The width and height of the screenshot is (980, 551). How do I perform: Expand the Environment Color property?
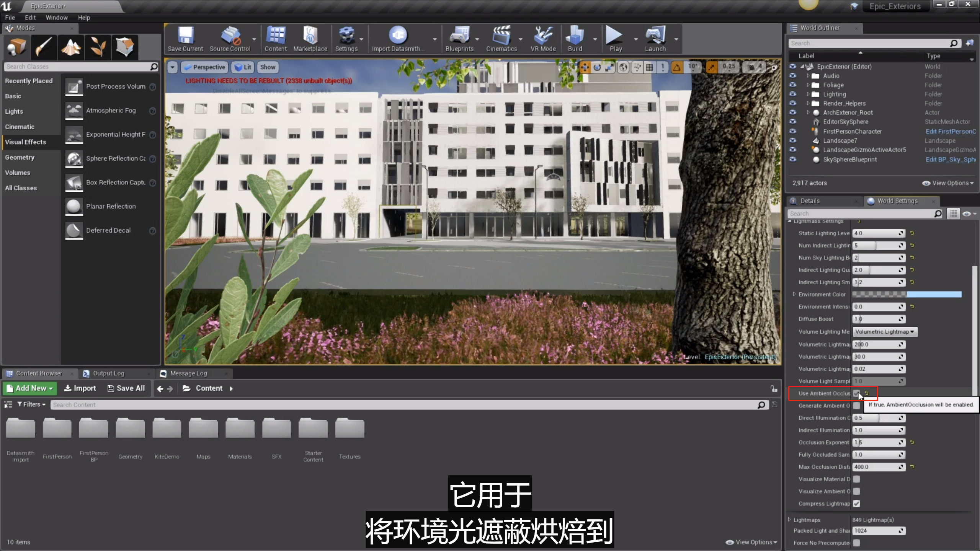tap(794, 294)
